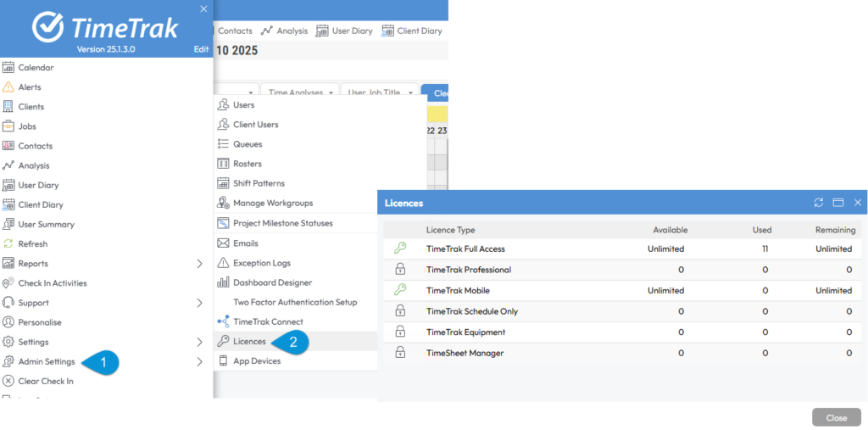Open Shift Patterns calendar icon
The height and width of the screenshot is (430, 868).
tap(223, 183)
